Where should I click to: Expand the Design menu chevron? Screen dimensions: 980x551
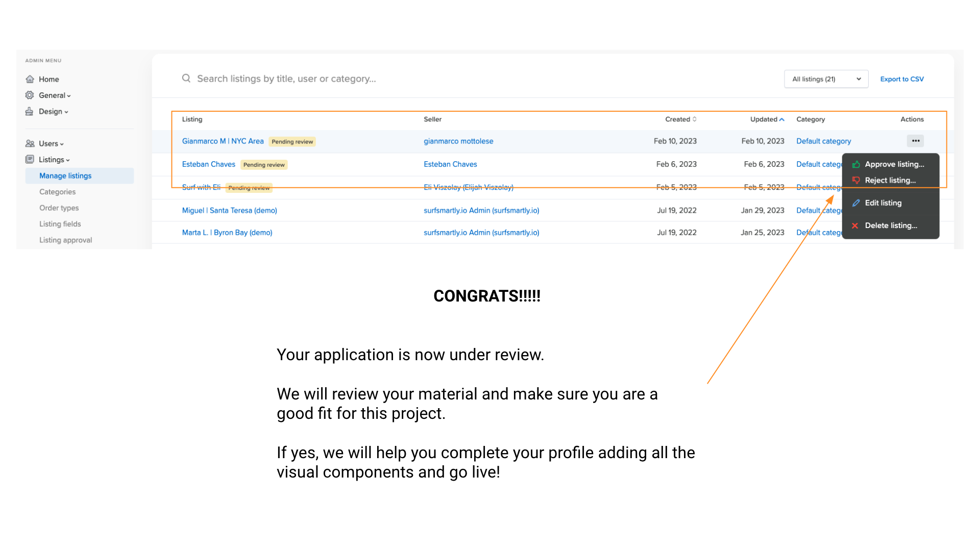pos(66,112)
